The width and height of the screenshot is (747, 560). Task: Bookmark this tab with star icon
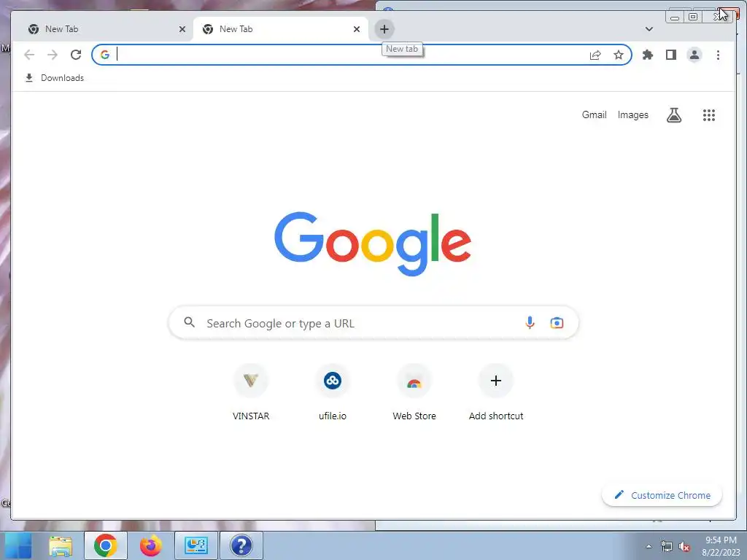click(x=619, y=55)
